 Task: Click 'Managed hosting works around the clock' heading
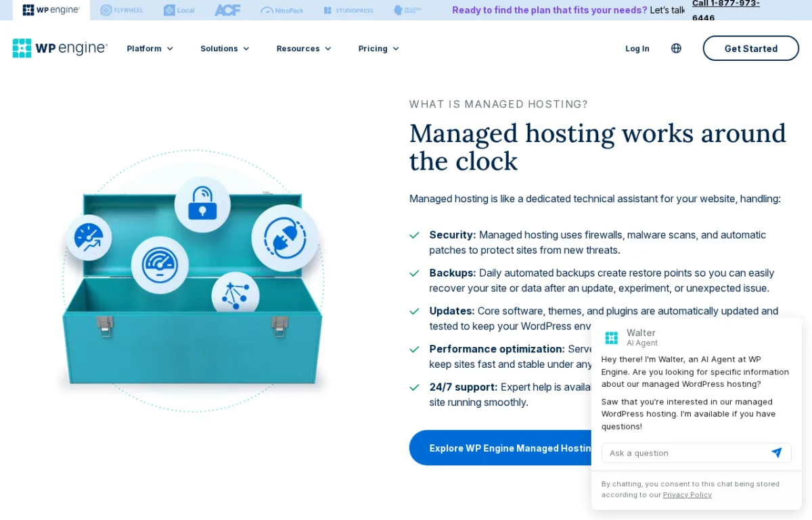(597, 147)
